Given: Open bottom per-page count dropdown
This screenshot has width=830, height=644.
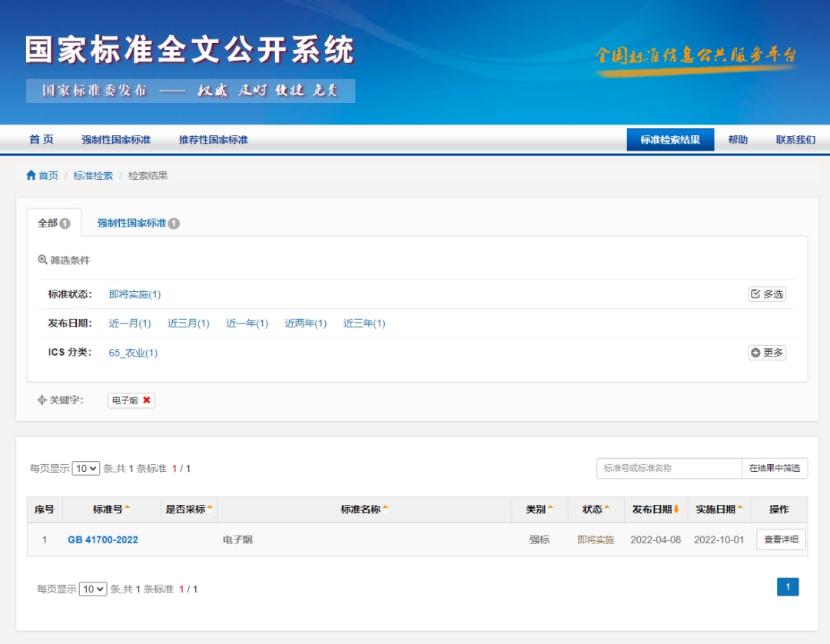Looking at the screenshot, I should coord(93,589).
